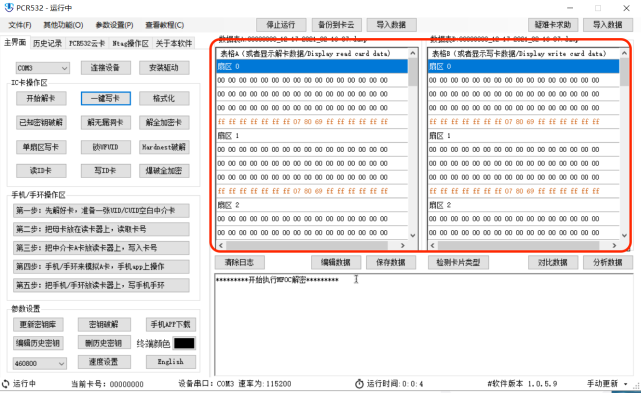Screen dimensions: 641x393
Task: Select 扇区 1 row in table A
Action: [x=312, y=136]
